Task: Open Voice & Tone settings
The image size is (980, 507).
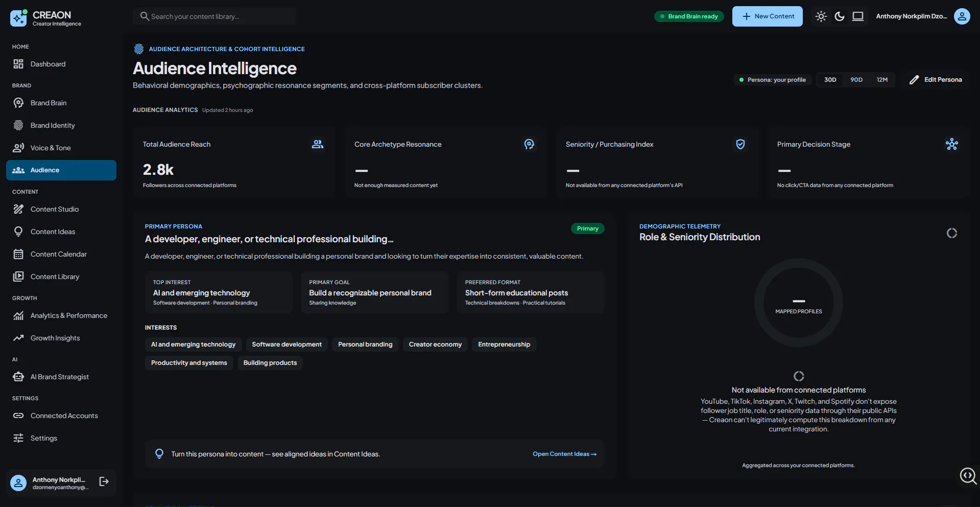Action: click(61, 148)
